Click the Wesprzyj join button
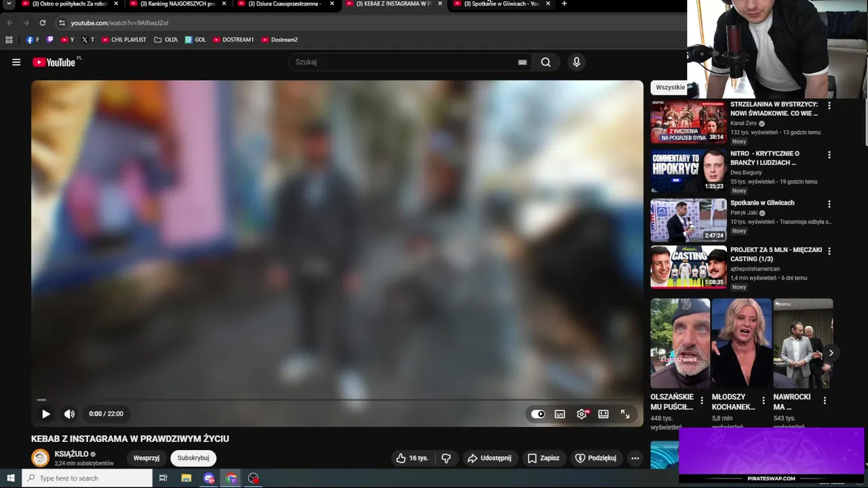 pos(146,458)
